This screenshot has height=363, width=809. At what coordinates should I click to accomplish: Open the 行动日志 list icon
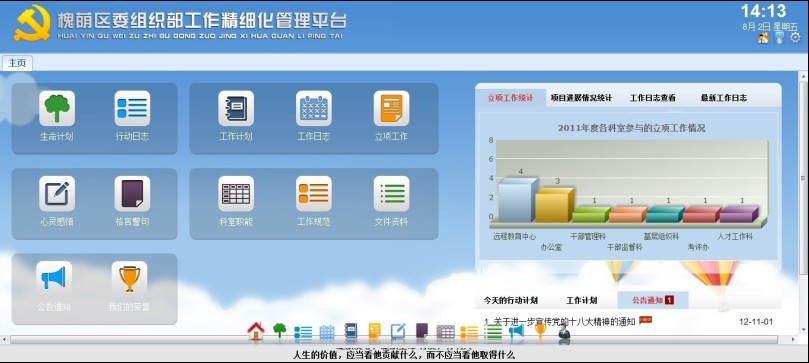pyautogui.click(x=132, y=108)
